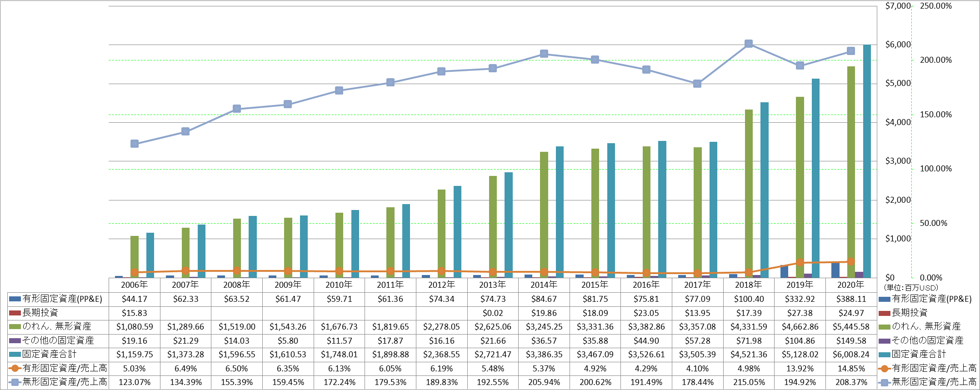Select the orange 有形固定資産/売上高 line marker in the table row header
The image size is (980, 390).
point(15,368)
